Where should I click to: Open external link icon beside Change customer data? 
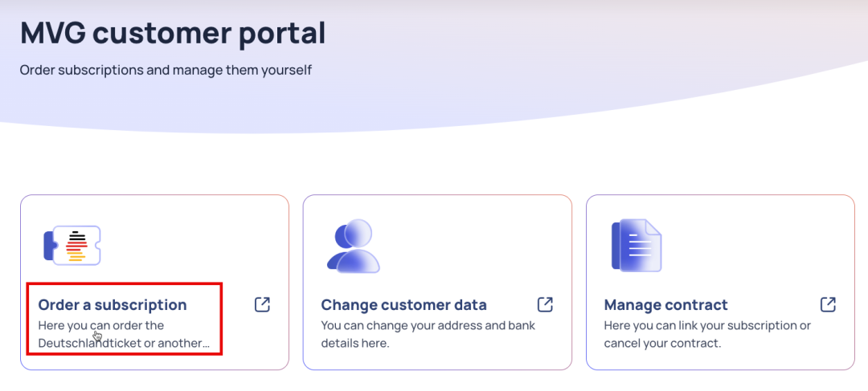coord(545,304)
